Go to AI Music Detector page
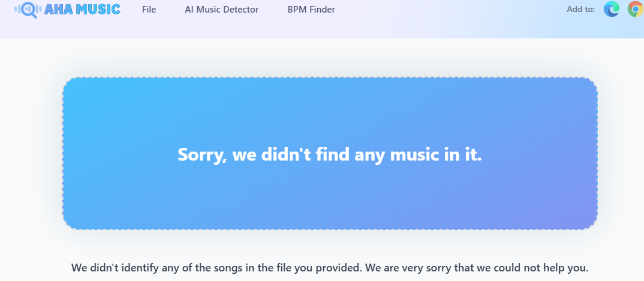644x281 pixels. click(222, 10)
